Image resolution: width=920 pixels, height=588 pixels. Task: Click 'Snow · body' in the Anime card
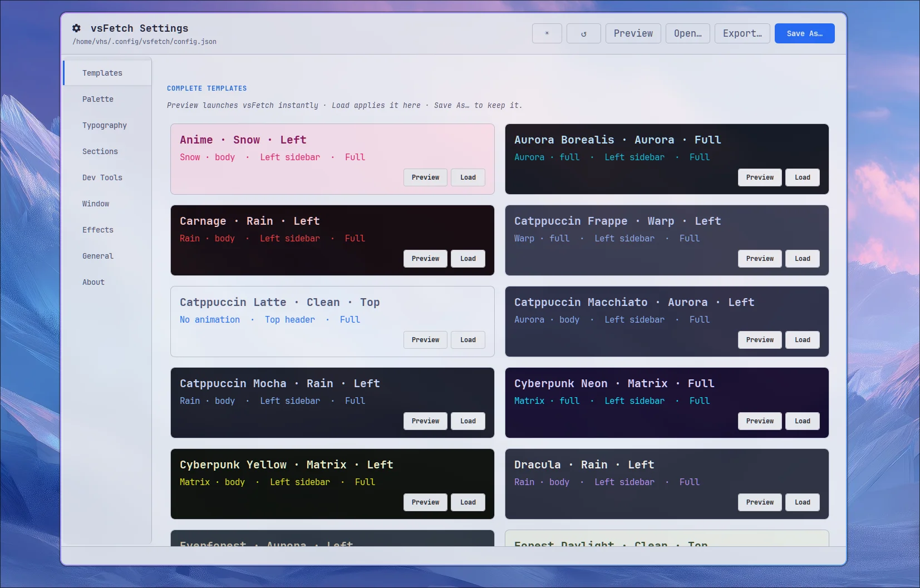pos(208,157)
